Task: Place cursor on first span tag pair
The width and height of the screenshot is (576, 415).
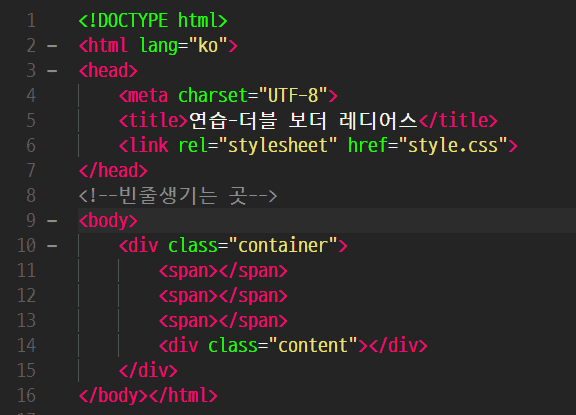Action: coord(223,271)
